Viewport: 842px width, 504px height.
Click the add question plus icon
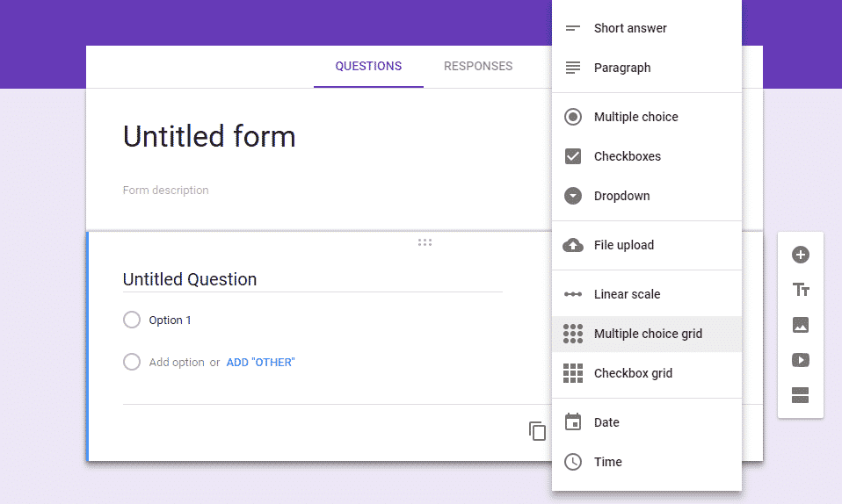800,255
